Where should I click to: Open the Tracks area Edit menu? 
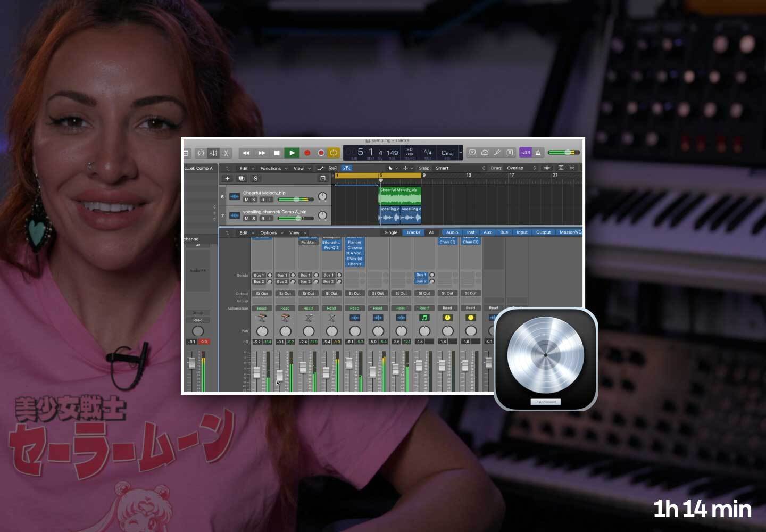(246, 168)
